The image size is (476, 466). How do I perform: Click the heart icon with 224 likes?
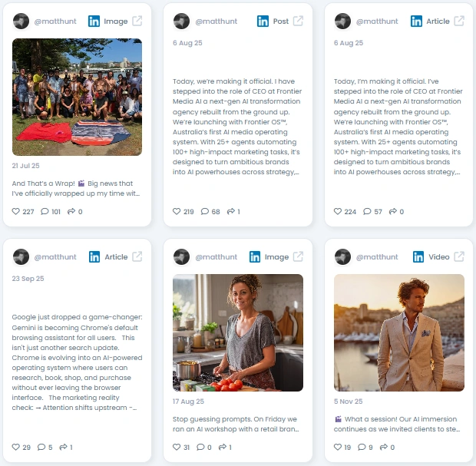click(338, 211)
